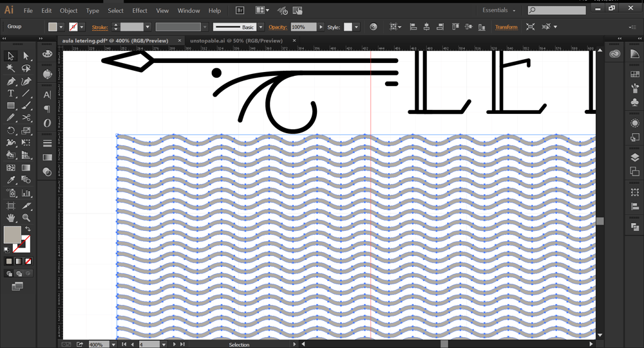Select the Scale tool

pos(26,131)
